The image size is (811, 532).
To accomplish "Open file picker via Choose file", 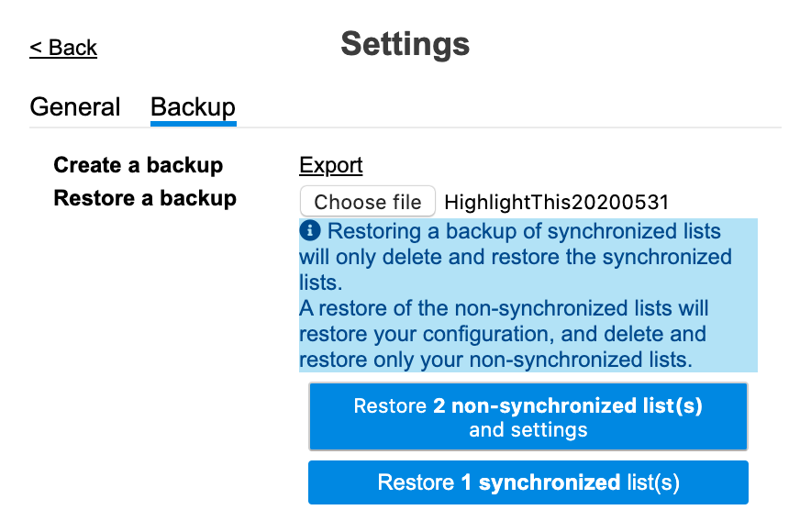I will click(x=367, y=201).
